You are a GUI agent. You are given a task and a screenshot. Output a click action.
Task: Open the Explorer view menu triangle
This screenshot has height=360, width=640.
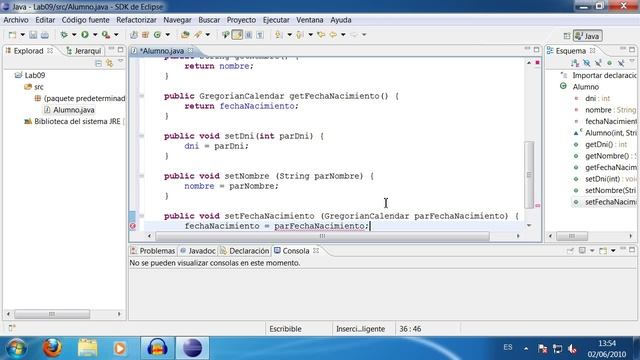coord(121,61)
